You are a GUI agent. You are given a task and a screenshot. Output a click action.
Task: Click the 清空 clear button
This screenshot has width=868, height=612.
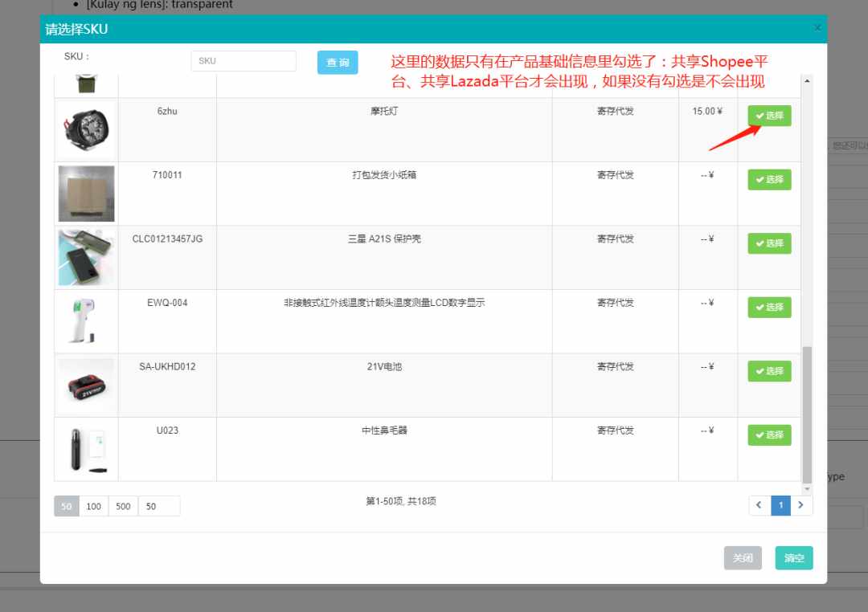click(794, 557)
